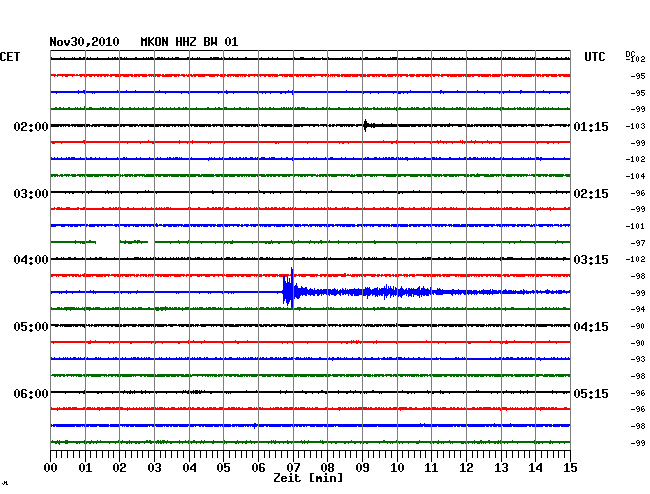Click minute tick label 10
This screenshot has width=650, height=494.
point(397,468)
